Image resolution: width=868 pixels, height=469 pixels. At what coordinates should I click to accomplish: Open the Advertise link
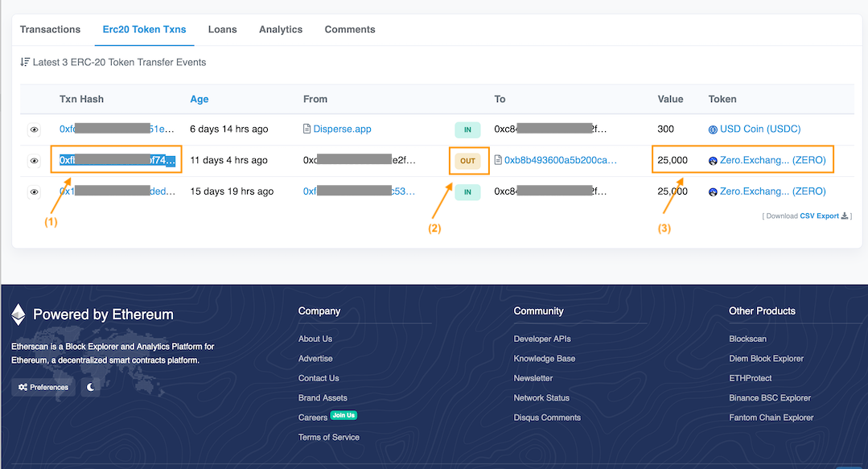click(315, 358)
